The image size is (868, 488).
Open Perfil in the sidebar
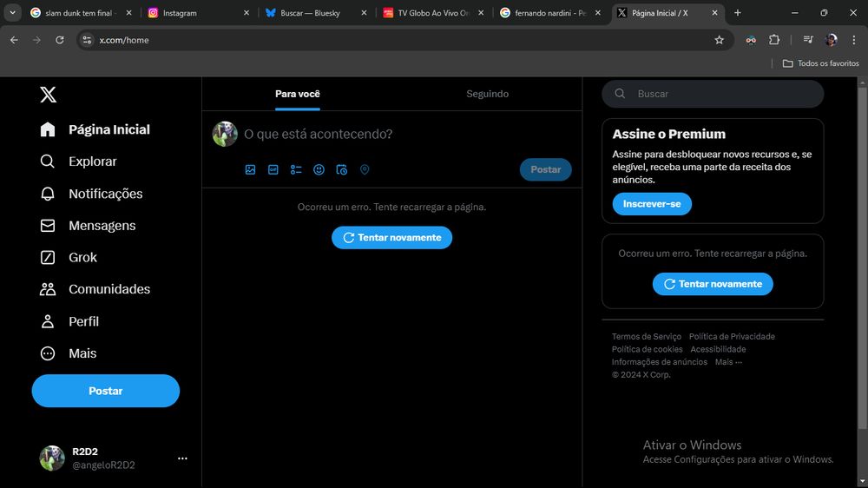(69, 321)
